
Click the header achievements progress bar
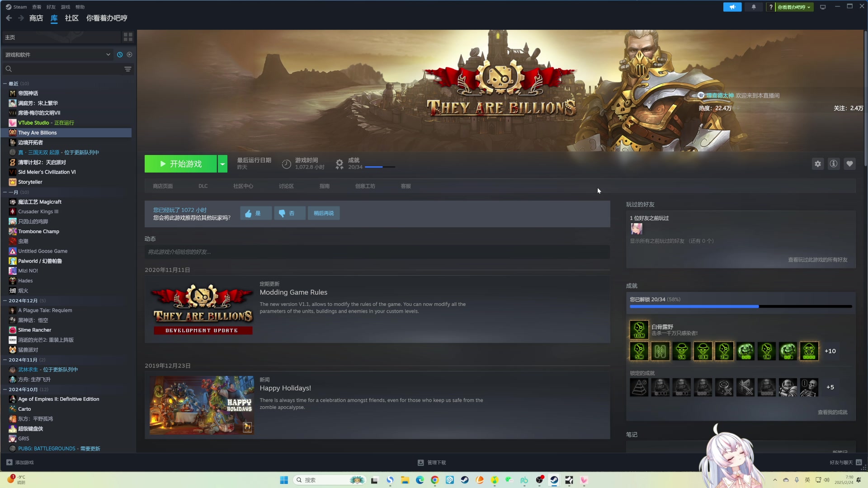(380, 167)
